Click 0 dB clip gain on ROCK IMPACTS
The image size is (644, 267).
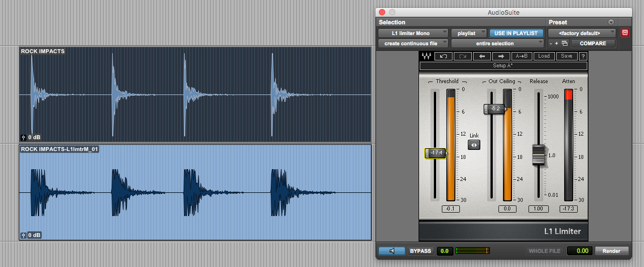(34, 137)
